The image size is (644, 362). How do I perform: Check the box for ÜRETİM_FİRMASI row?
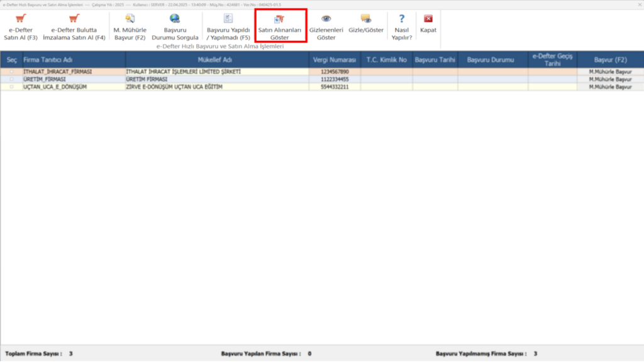[11, 79]
